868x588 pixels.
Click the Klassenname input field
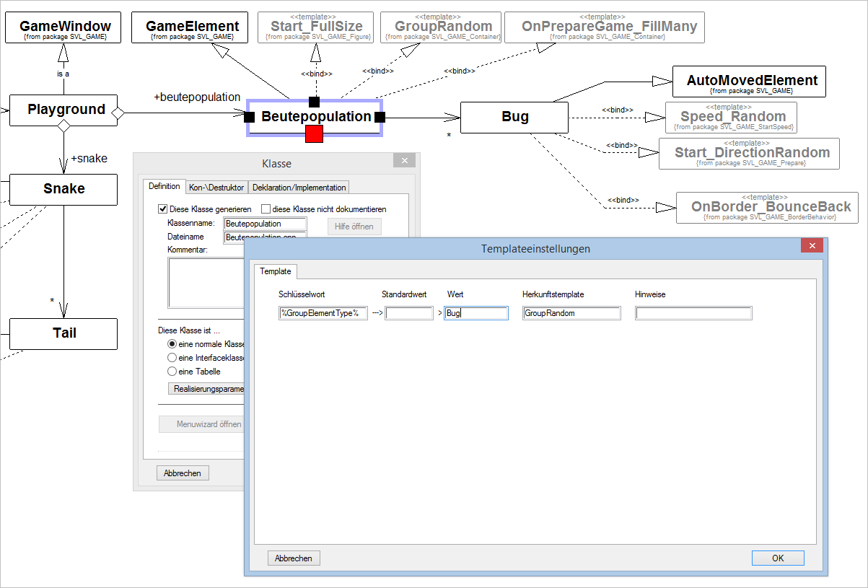coord(266,224)
